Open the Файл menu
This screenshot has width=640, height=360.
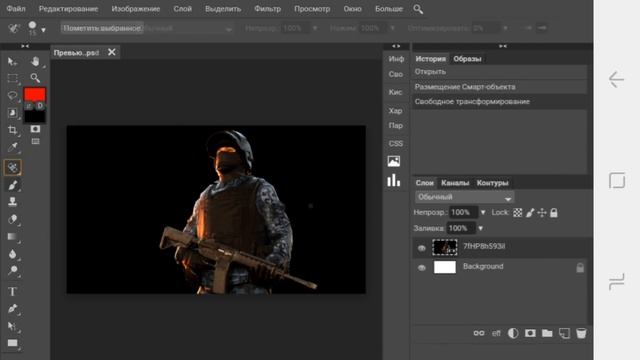pyautogui.click(x=16, y=9)
